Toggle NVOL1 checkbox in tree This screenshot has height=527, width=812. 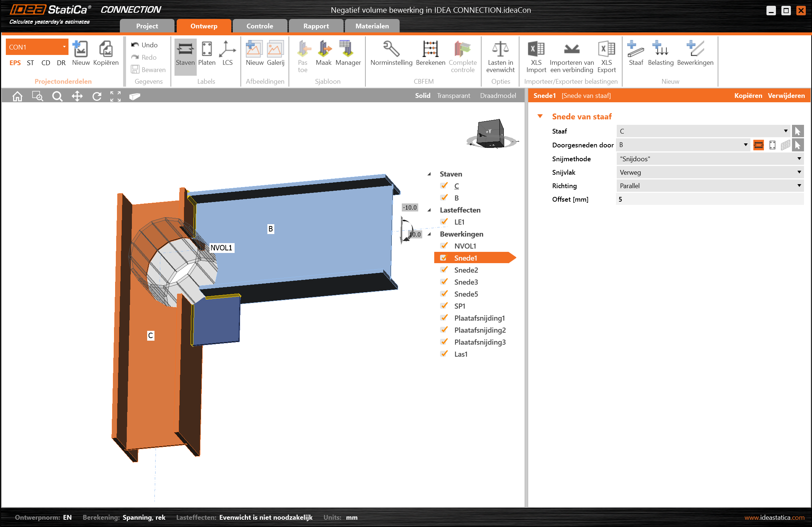(444, 246)
